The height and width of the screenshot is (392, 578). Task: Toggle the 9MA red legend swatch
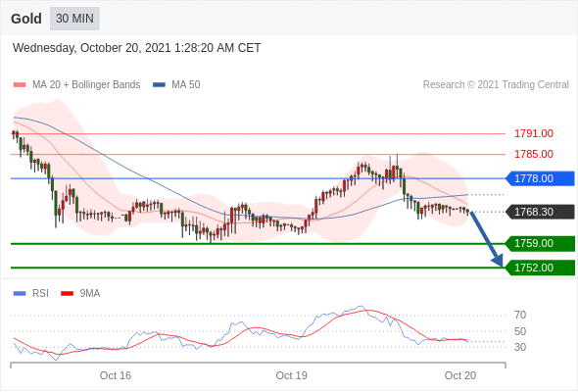67,294
